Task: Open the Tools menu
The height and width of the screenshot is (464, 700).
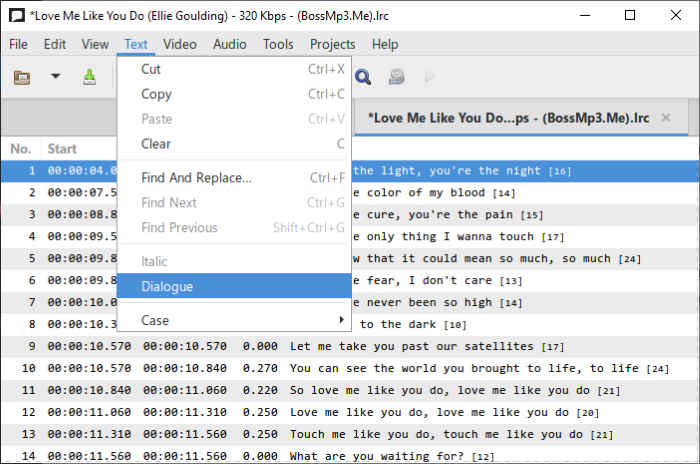Action: tap(278, 44)
